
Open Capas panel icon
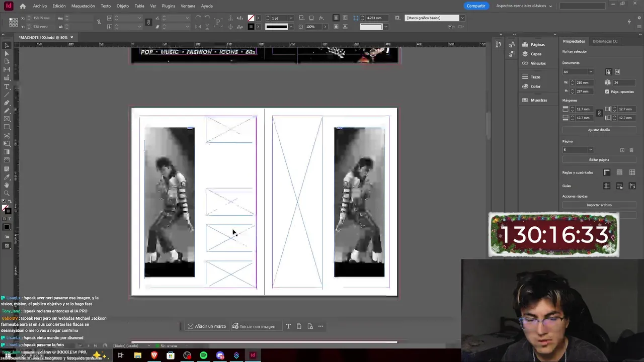click(x=525, y=54)
